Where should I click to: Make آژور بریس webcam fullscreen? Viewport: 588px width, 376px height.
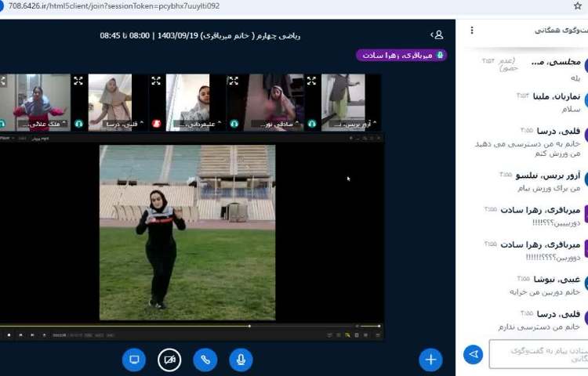(311, 81)
